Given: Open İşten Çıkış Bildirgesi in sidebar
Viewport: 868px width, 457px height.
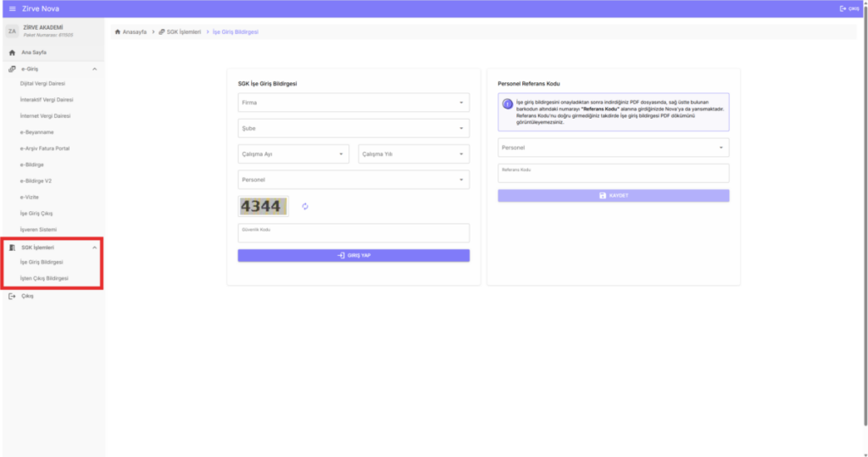Looking at the screenshot, I should [44, 279].
